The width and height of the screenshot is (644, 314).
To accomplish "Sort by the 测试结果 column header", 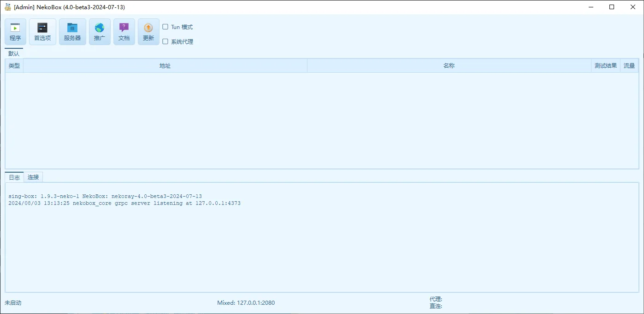I will (606, 66).
